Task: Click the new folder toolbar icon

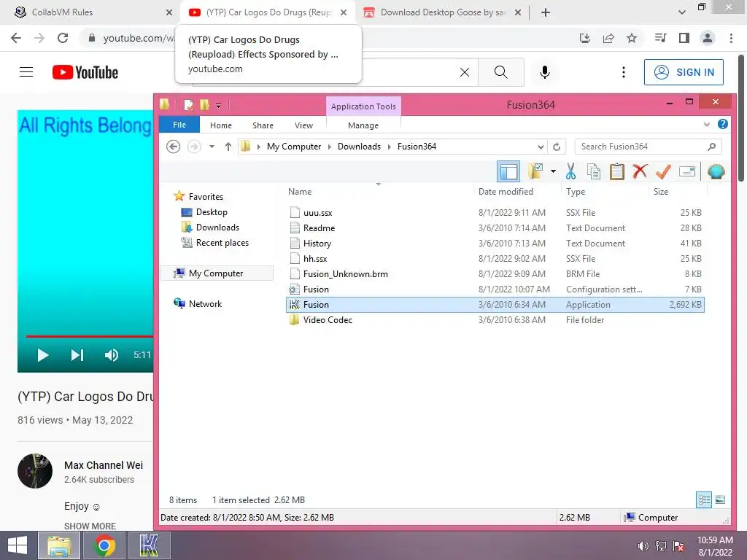Action: pos(535,171)
